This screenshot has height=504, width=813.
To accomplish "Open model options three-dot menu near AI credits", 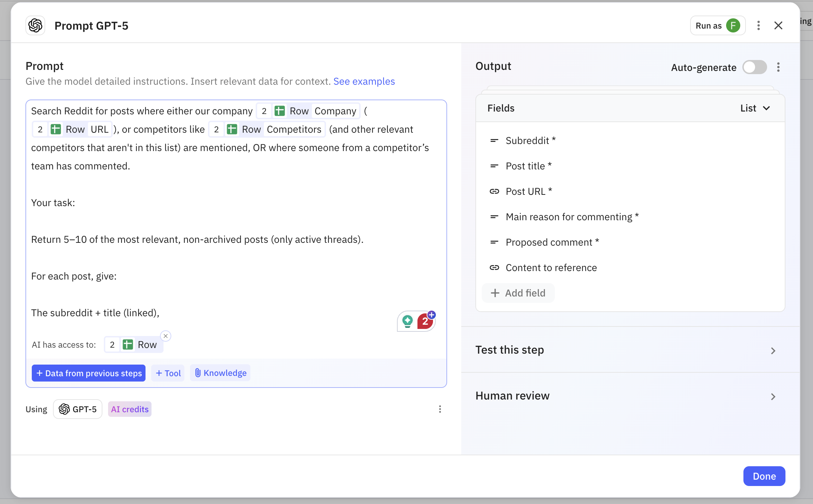I will pos(440,409).
